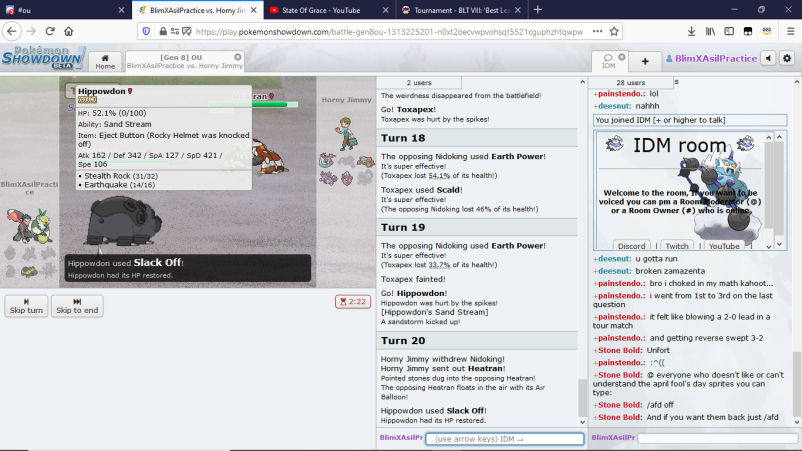The height and width of the screenshot is (451, 802).
Task: Join another room with plus button
Action: (645, 61)
